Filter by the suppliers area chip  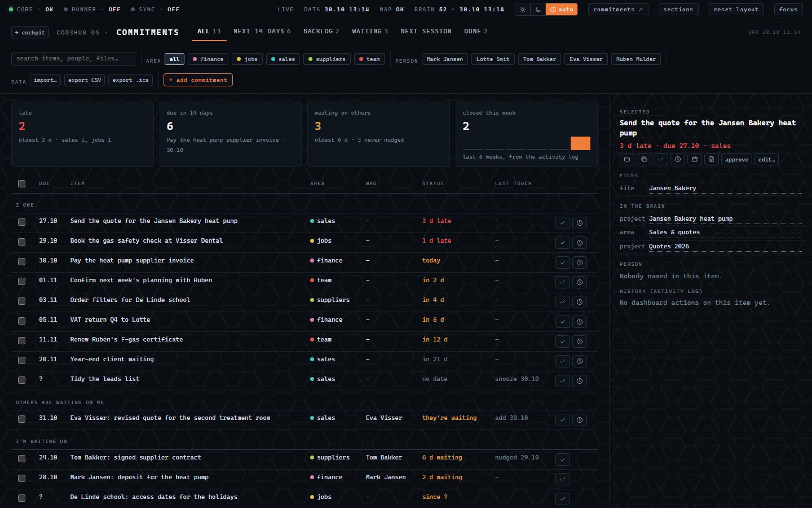327,59
